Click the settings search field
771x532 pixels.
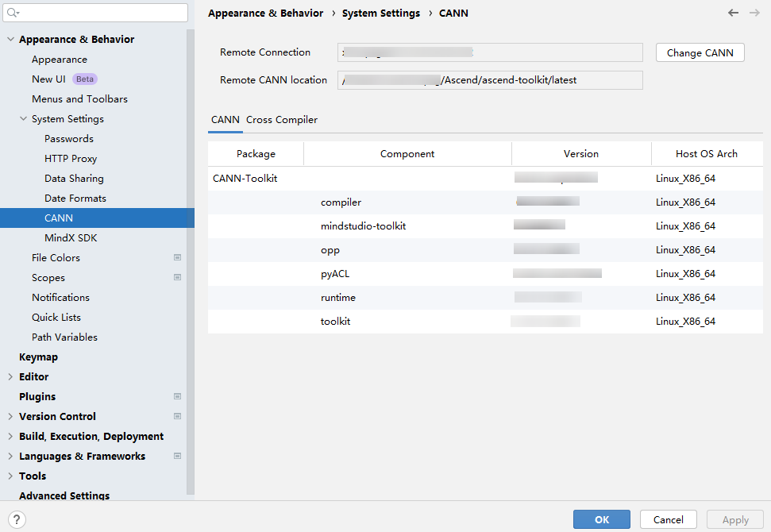[x=95, y=13]
